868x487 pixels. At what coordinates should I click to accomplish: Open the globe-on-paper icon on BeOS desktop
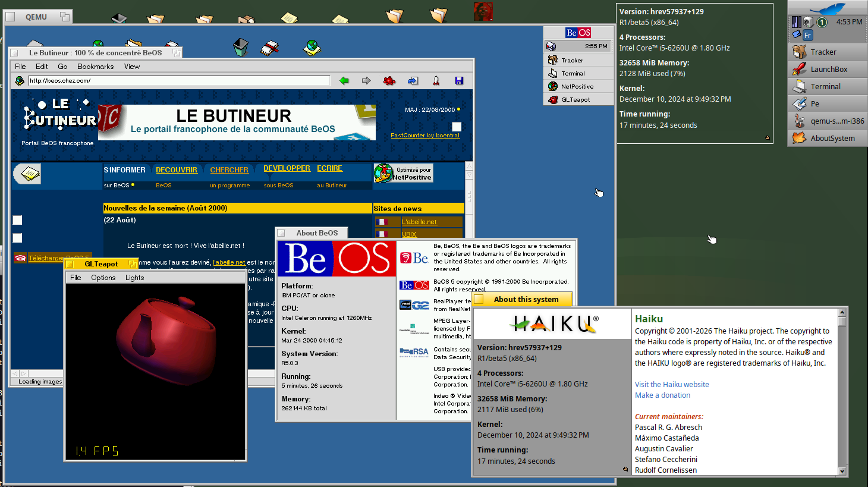click(312, 48)
